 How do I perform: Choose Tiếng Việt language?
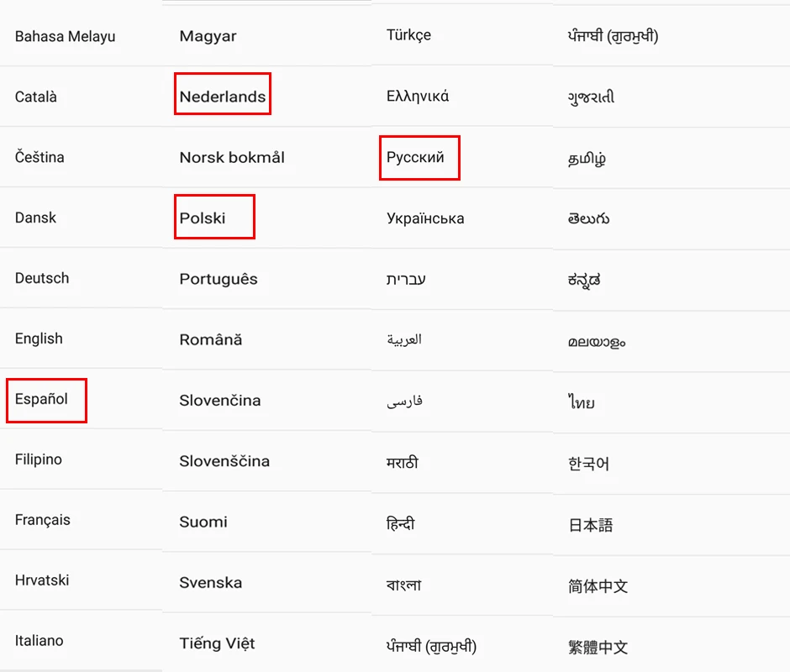[x=217, y=643]
